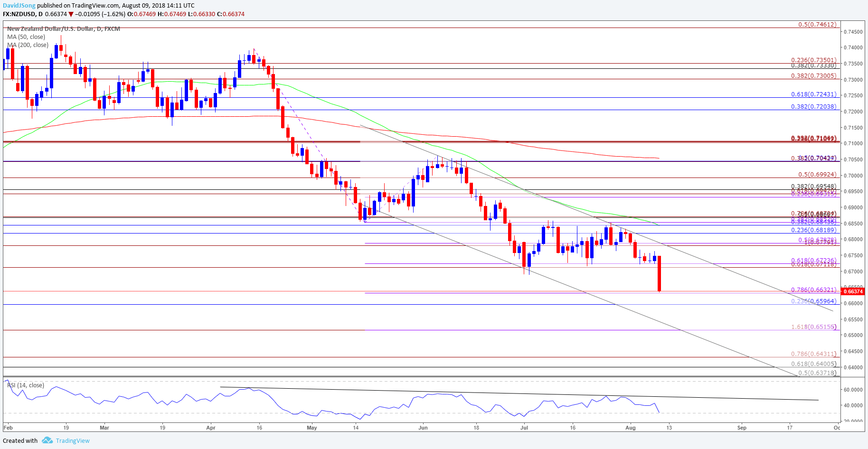Click the 0.618(0.72431) Fibonacci label
This screenshot has width=868, height=449.
814,94
